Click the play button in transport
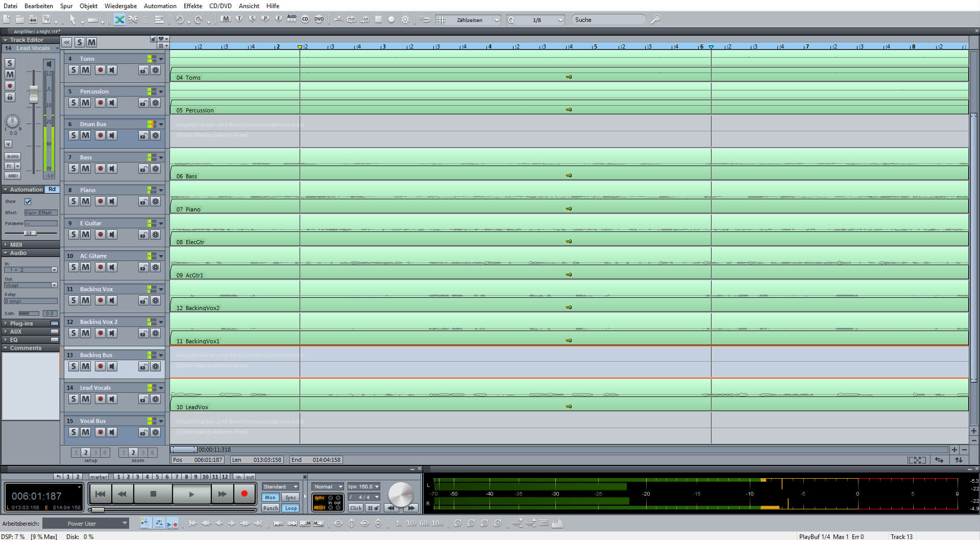980x540 pixels. tap(191, 494)
